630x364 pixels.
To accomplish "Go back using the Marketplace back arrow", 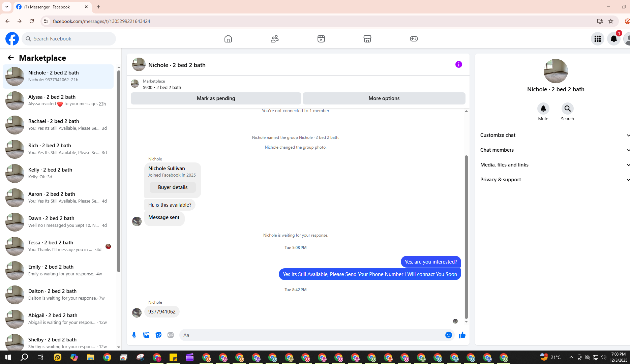I will coord(11,58).
